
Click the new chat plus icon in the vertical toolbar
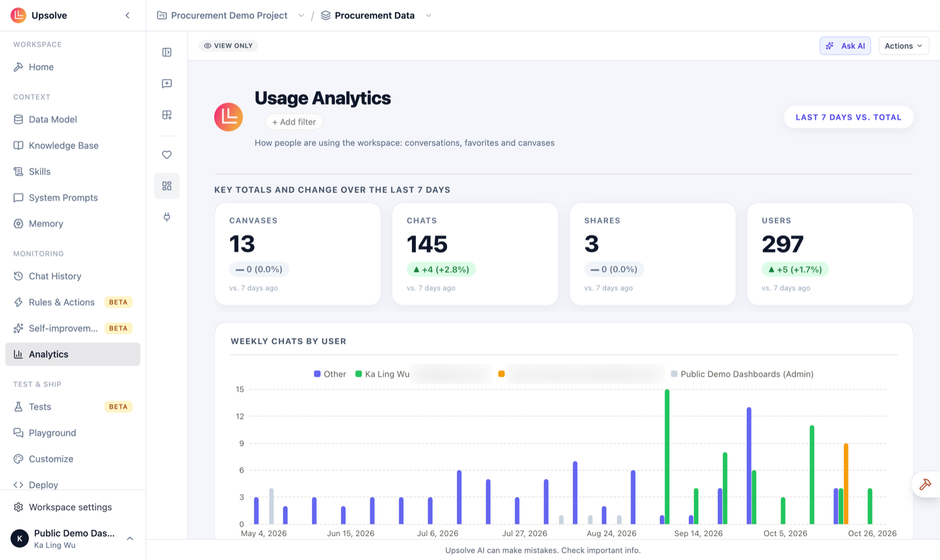[x=167, y=83]
